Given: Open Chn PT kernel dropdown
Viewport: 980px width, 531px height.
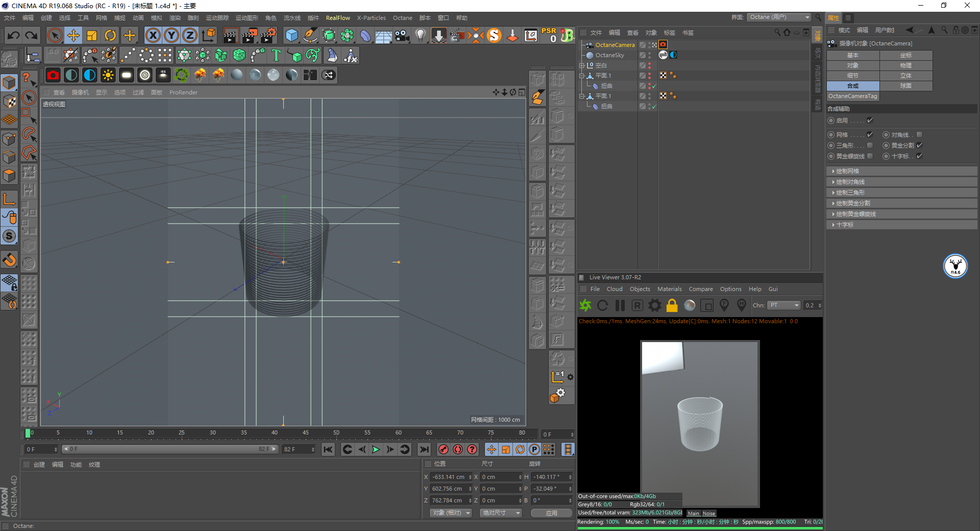Looking at the screenshot, I should (x=785, y=305).
